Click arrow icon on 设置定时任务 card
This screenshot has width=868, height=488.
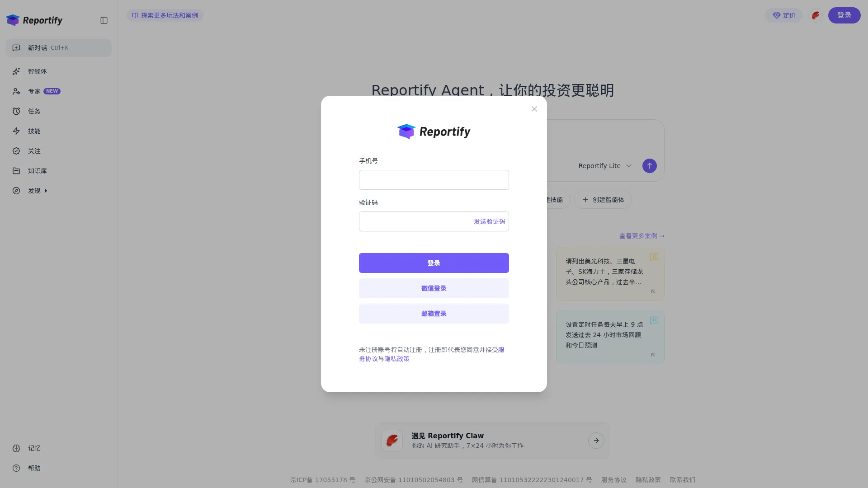[x=653, y=355]
